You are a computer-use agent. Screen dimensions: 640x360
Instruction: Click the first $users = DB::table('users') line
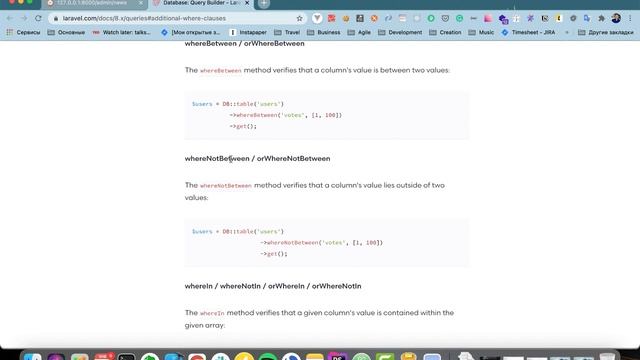click(238, 104)
